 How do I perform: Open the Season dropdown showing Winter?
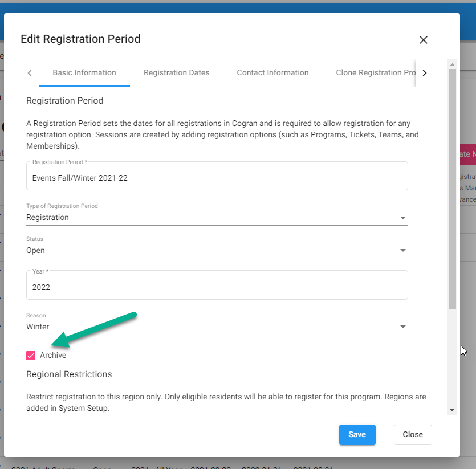(217, 327)
